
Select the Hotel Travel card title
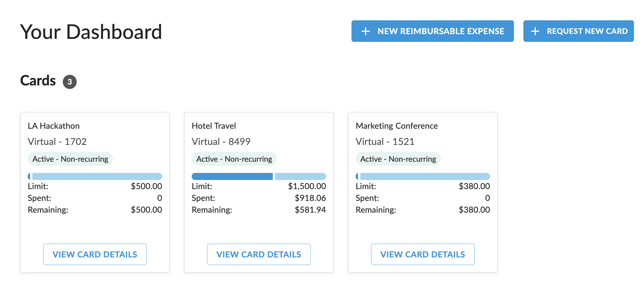[214, 126]
